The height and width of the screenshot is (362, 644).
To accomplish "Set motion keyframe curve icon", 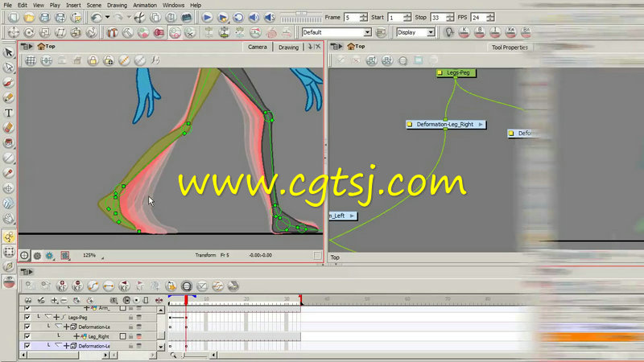I will pyautogui.click(x=93, y=286).
